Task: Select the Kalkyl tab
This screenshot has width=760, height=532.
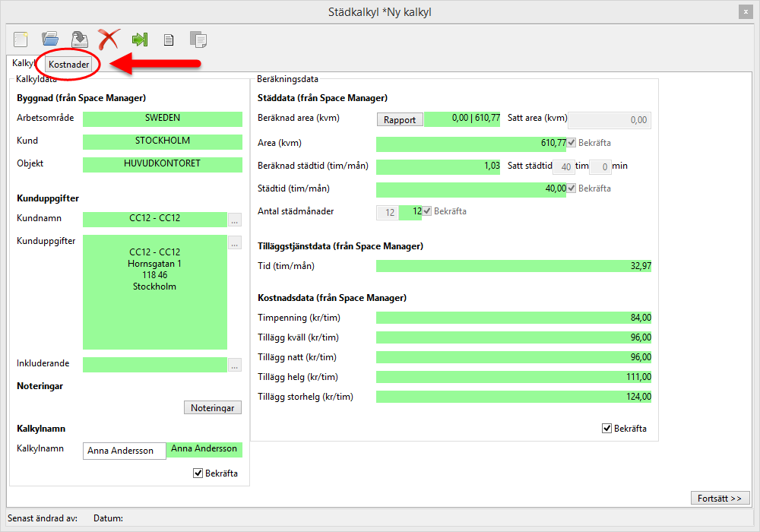Action: [24, 64]
